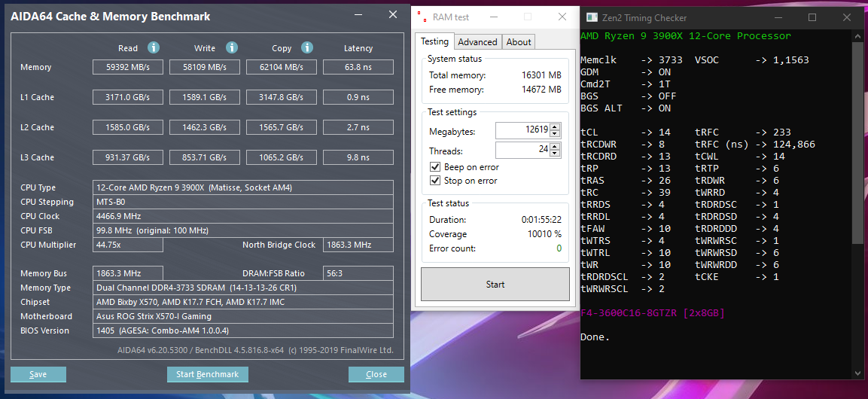
Task: Click F4-3600C16-8GTZR memory kit text
Action: 653,313
